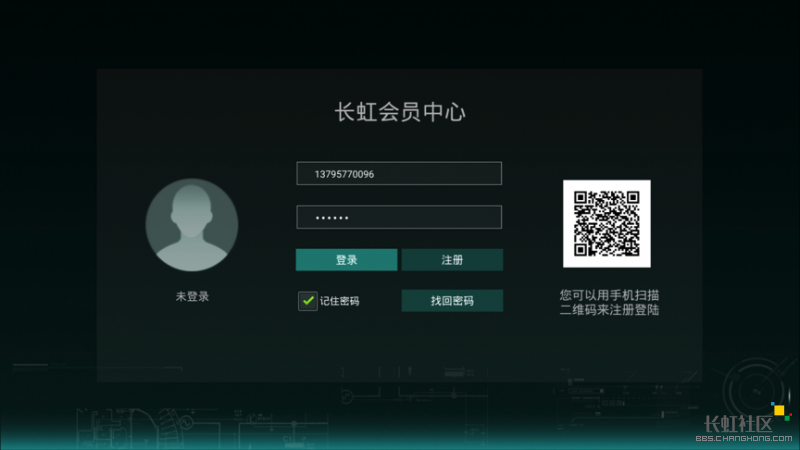Click the phone number input field
Image resolution: width=800 pixels, height=450 pixels.
(399, 173)
